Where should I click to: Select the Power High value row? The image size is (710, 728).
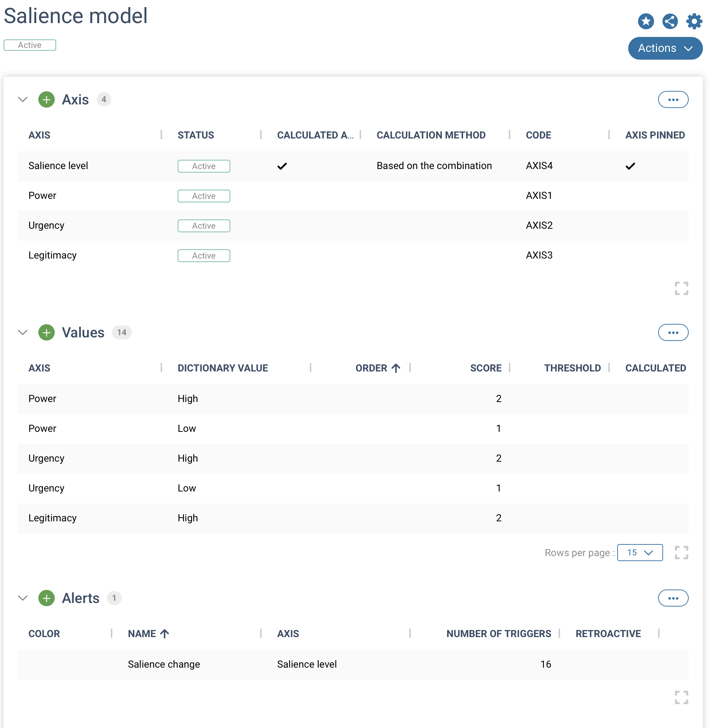[353, 399]
